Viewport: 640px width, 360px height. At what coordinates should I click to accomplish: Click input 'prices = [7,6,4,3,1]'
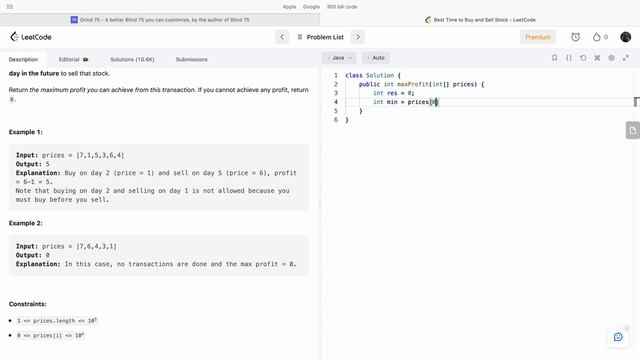coord(79,247)
